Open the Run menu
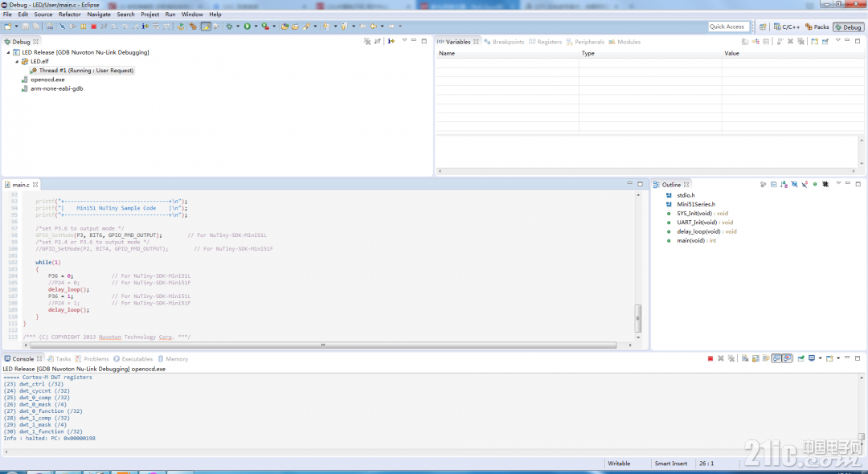The width and height of the screenshot is (868, 474). [170, 14]
